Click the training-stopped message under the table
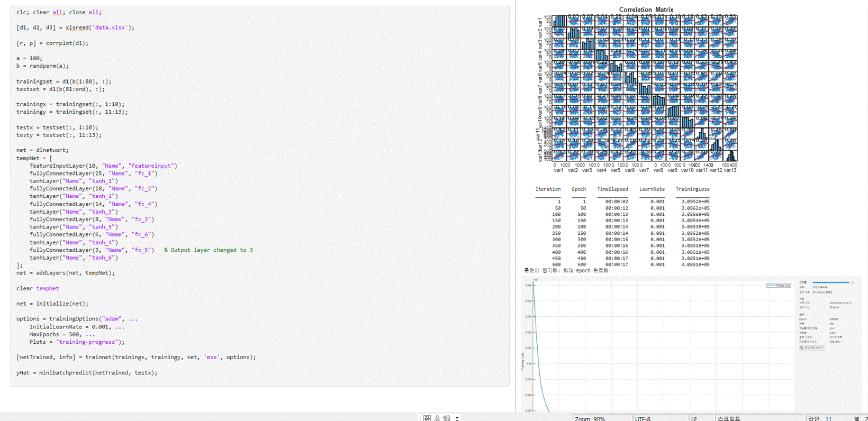Viewport: 868px width, 421px height. (566, 270)
